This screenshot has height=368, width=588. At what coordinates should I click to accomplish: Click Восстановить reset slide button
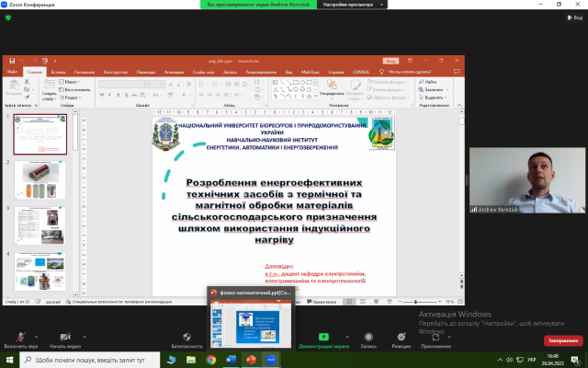click(x=75, y=90)
